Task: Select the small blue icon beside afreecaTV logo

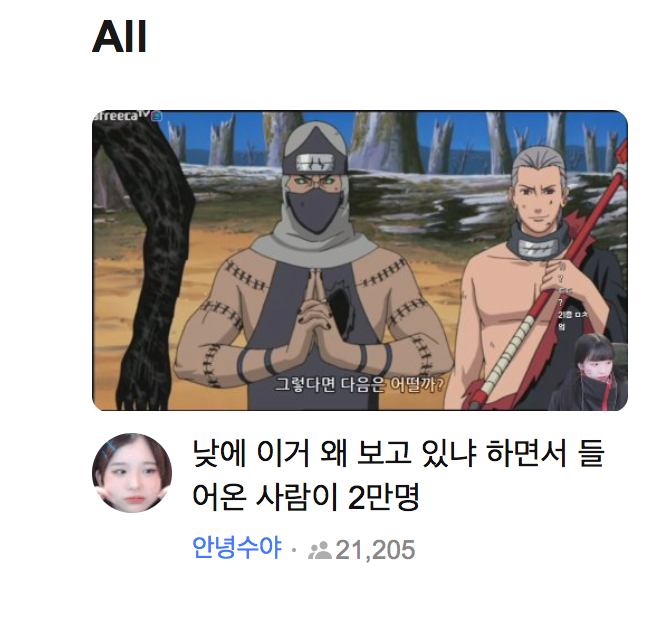Action: [157, 116]
